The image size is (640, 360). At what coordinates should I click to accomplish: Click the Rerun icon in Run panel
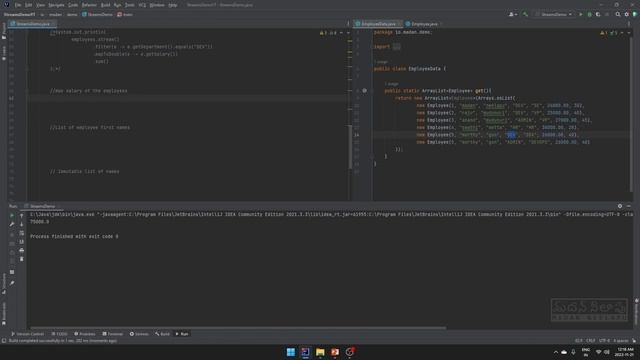(12, 216)
